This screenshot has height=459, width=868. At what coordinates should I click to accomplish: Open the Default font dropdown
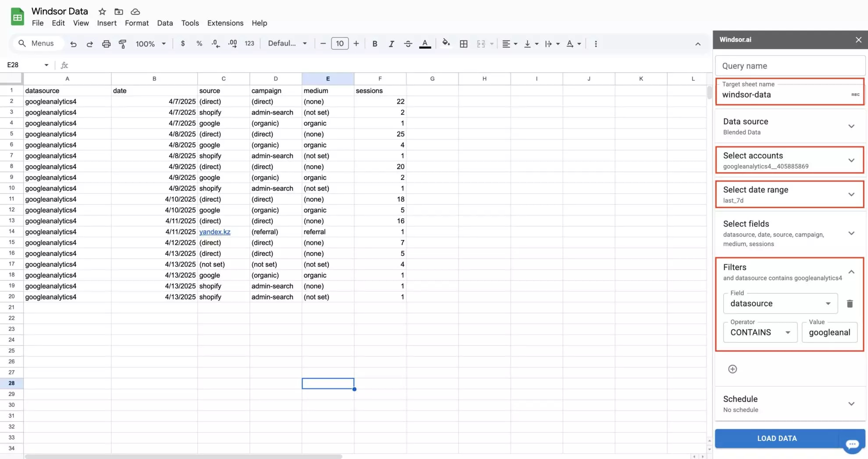pyautogui.click(x=287, y=43)
